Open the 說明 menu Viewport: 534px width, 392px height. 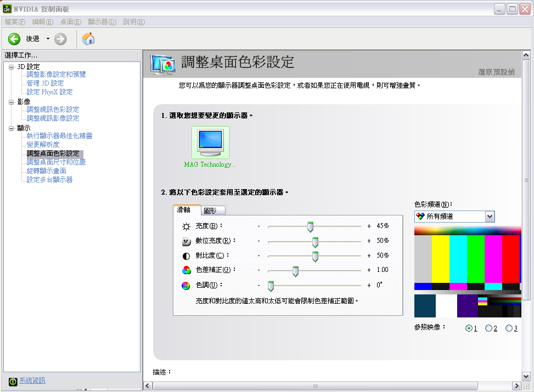tap(134, 22)
